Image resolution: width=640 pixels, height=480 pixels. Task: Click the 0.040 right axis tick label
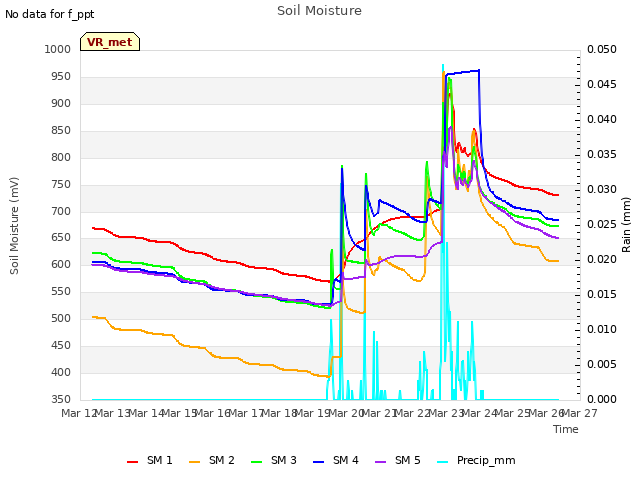[x=602, y=119]
